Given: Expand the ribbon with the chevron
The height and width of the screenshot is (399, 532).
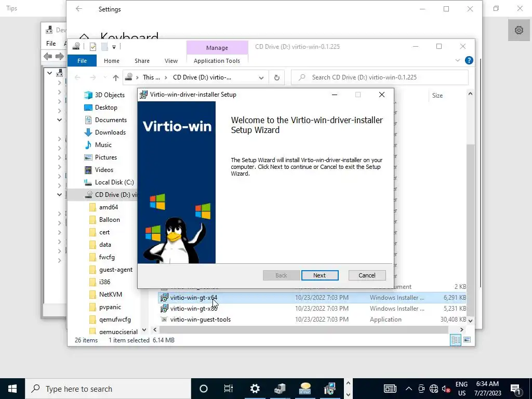Looking at the screenshot, I should click(457, 60).
